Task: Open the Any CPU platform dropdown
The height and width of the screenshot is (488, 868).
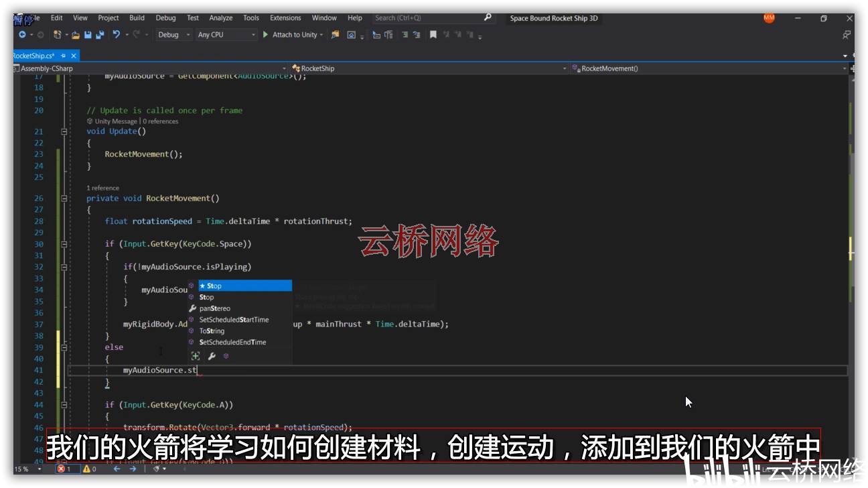Action: click(x=226, y=35)
